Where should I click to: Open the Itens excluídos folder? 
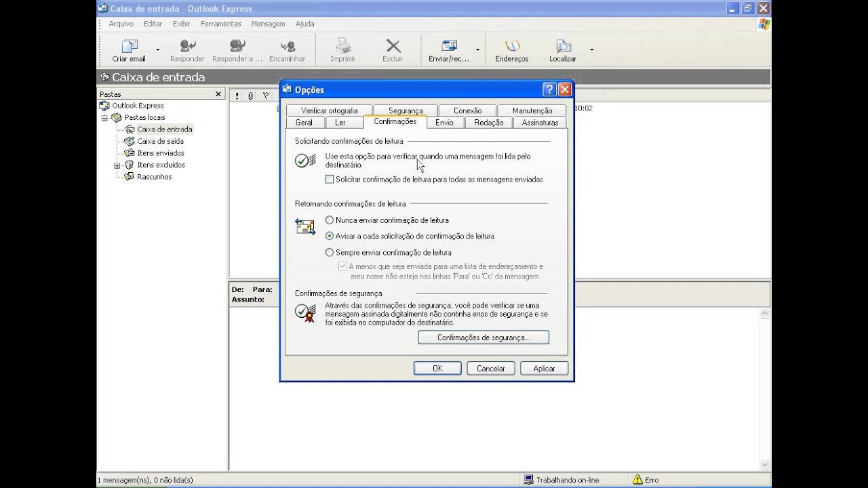click(161, 165)
